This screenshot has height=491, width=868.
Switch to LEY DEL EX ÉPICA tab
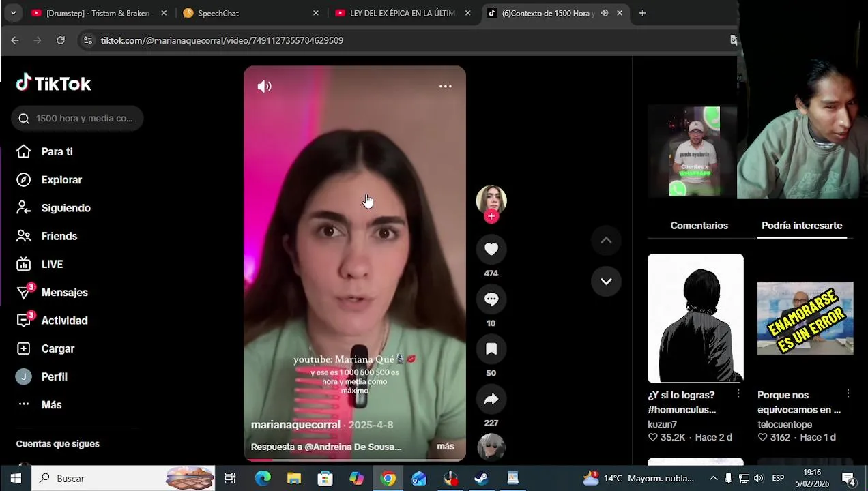click(x=403, y=13)
